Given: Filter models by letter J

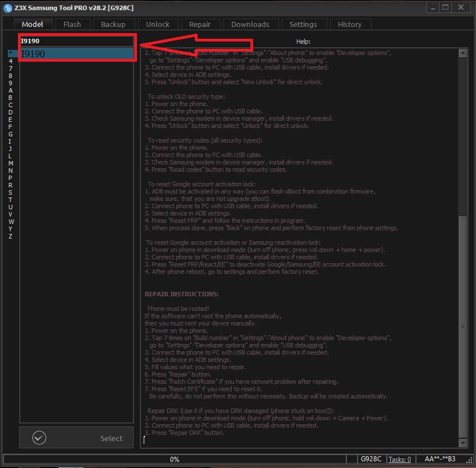Looking at the screenshot, I should pos(10,148).
